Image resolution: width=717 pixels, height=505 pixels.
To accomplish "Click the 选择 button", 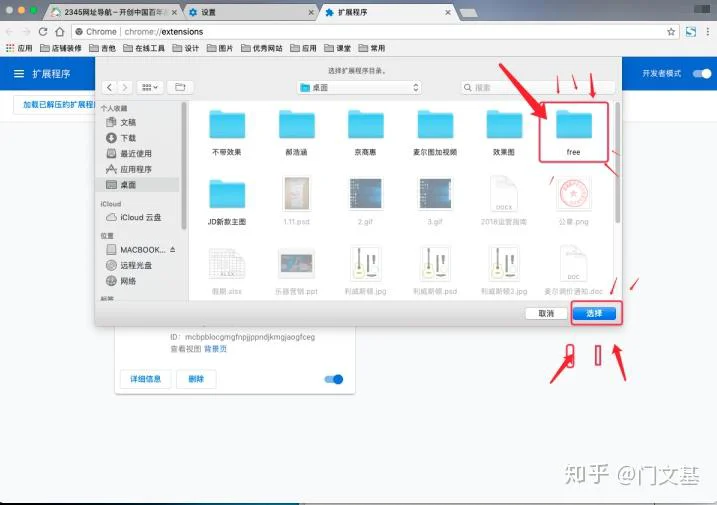I will point(594,313).
